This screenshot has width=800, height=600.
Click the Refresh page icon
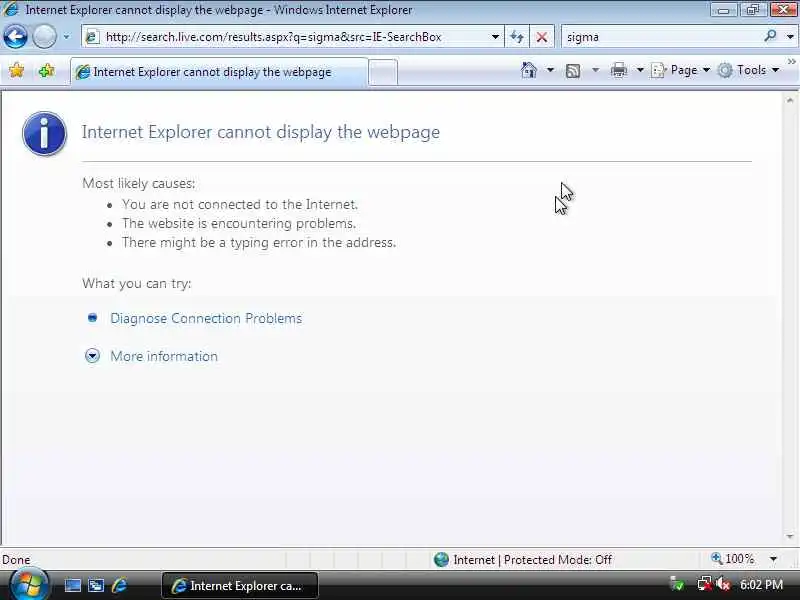pyautogui.click(x=517, y=37)
